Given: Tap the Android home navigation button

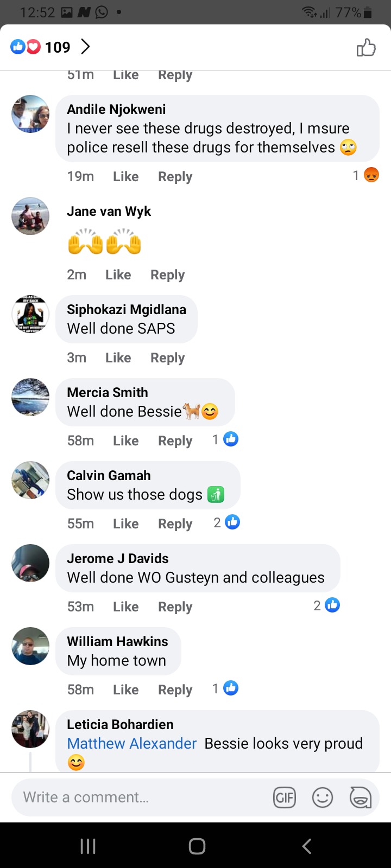Looking at the screenshot, I should (197, 846).
